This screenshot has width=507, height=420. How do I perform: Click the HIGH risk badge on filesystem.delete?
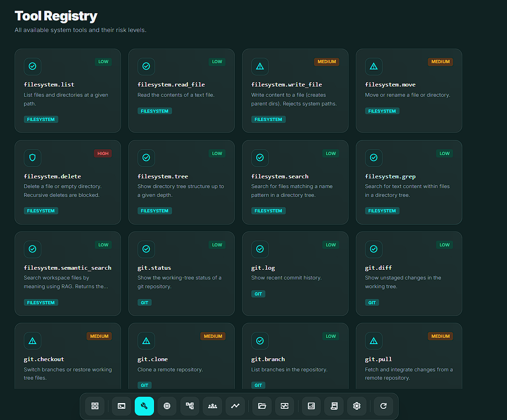[x=103, y=154]
